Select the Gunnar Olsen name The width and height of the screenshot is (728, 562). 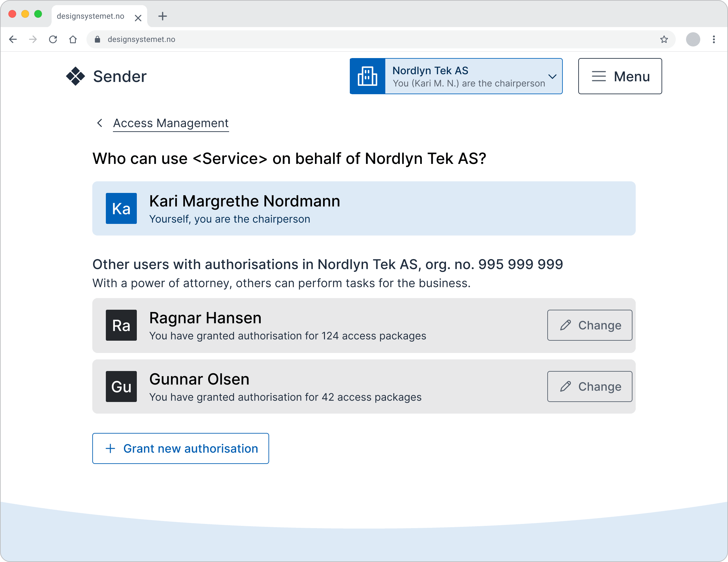pos(199,379)
